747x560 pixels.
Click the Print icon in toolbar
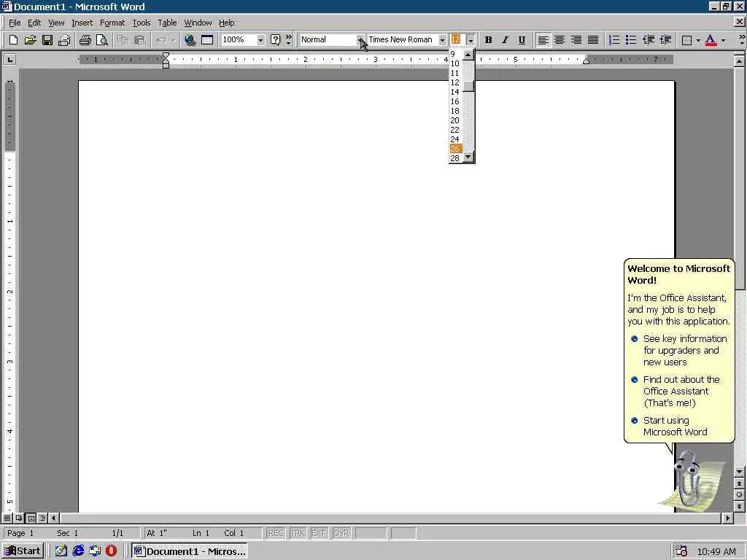click(x=85, y=40)
